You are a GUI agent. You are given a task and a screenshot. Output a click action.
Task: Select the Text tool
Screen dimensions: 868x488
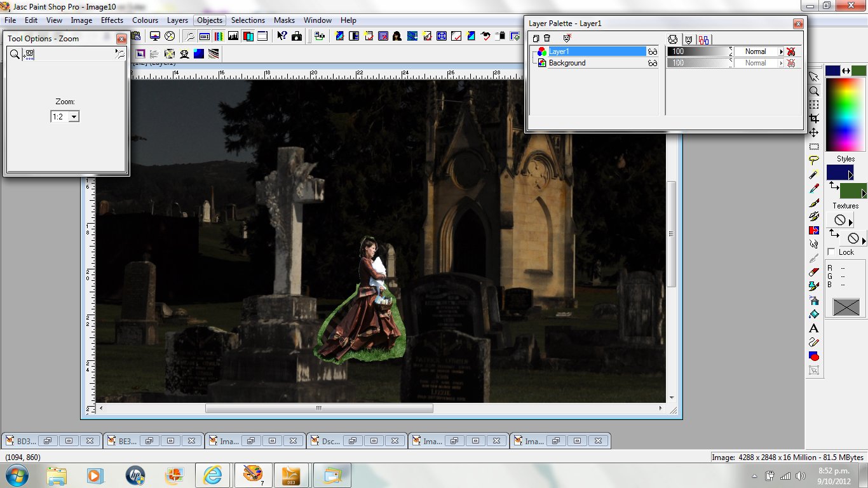[814, 329]
